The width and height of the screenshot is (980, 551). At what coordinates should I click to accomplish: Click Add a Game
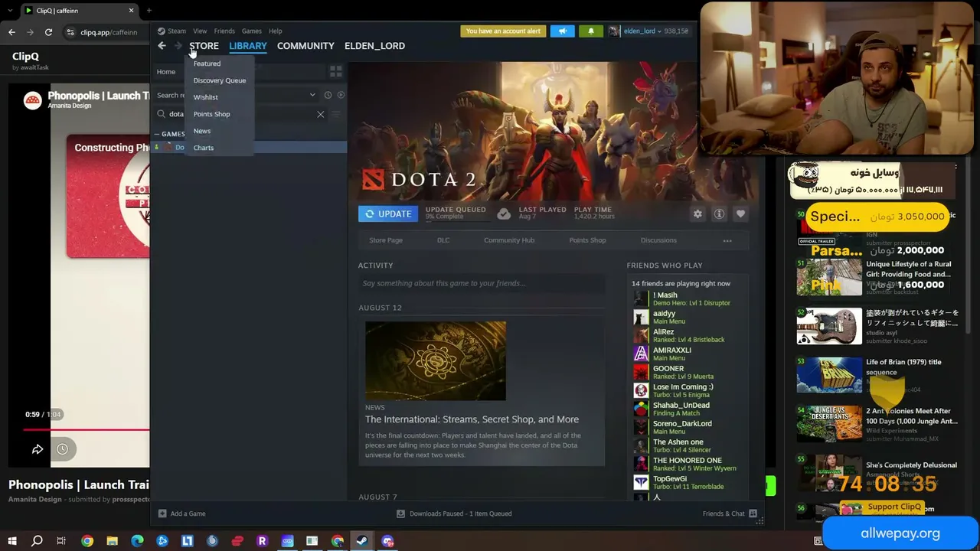(x=182, y=514)
